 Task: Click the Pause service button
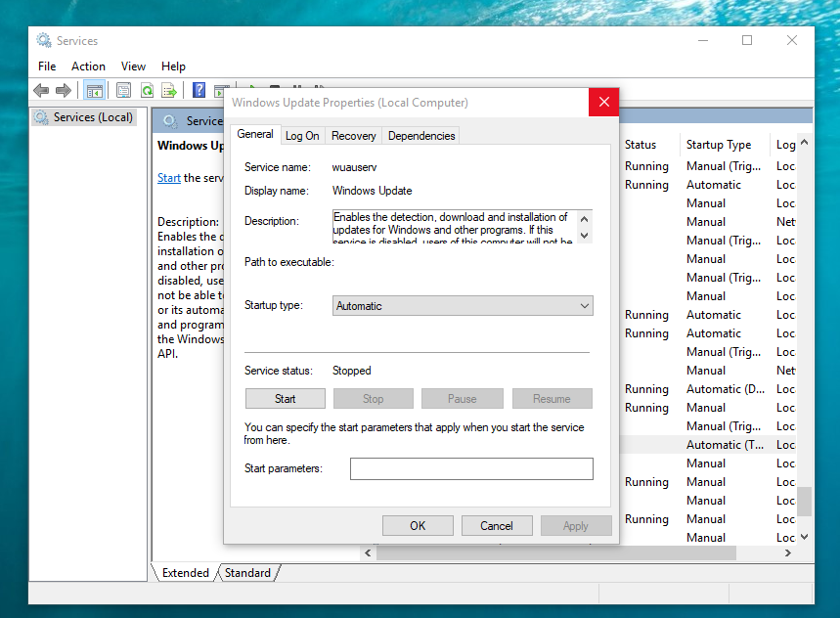click(x=462, y=398)
